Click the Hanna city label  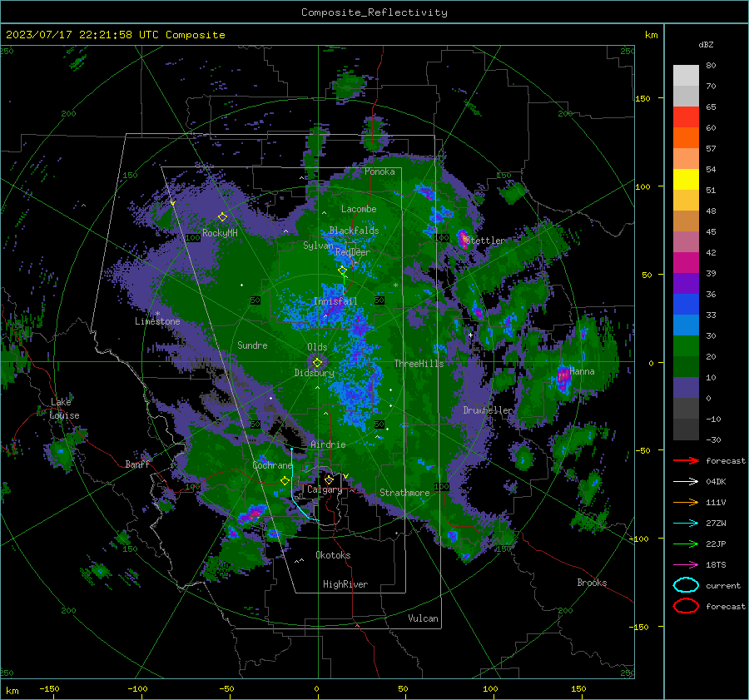(x=582, y=371)
